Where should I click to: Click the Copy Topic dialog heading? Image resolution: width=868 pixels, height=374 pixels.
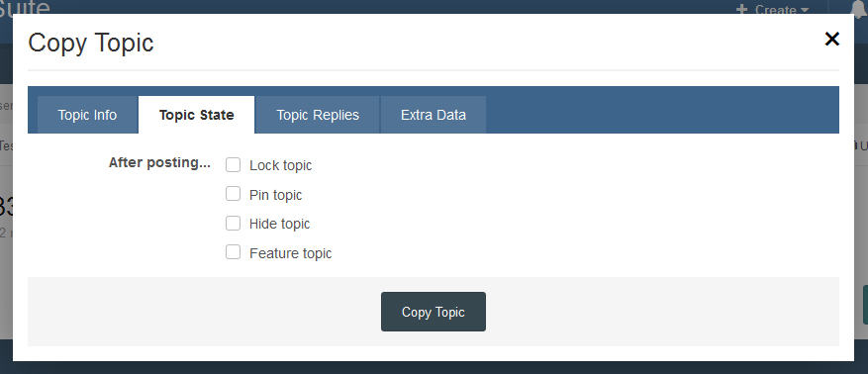tap(91, 43)
